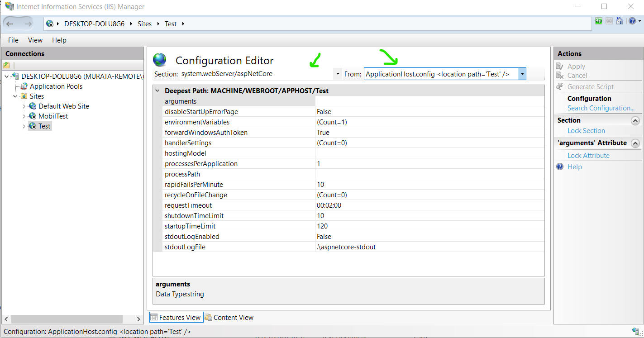644x338 pixels.
Task: Click Sites in the address breadcrumb
Action: (x=145, y=24)
